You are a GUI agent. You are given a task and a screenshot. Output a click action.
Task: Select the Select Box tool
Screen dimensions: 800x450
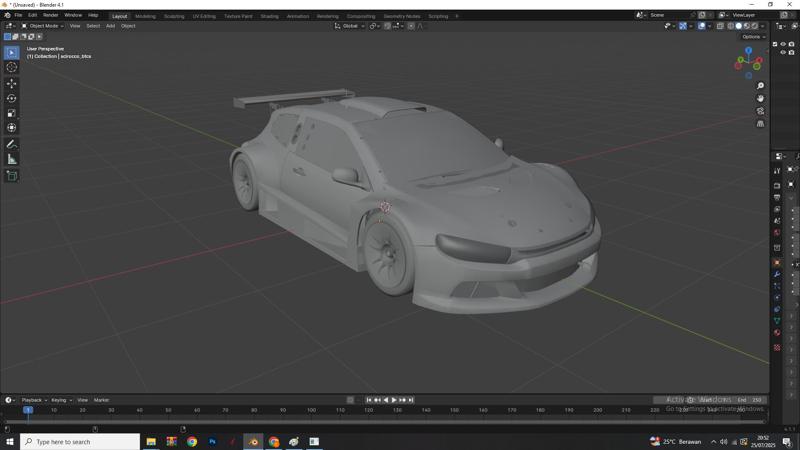coord(12,53)
